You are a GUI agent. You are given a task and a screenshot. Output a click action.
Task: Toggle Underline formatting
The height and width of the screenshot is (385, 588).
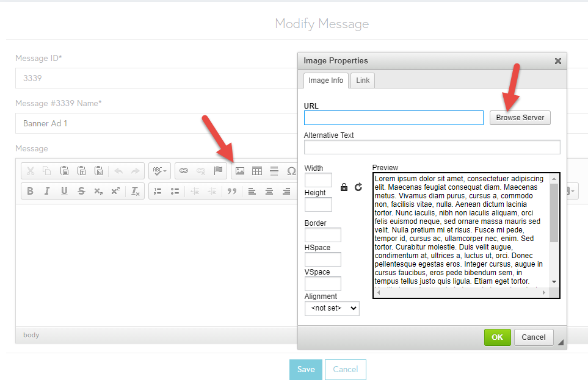tap(64, 191)
